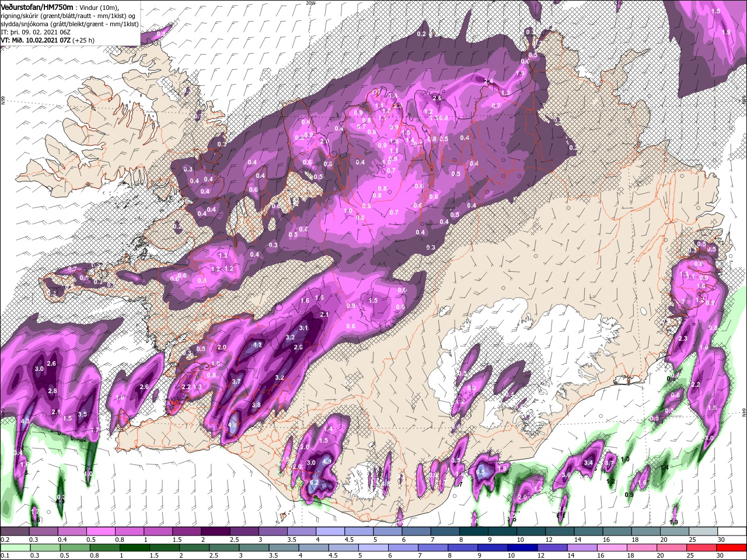The width and height of the screenshot is (747, 560).
Task: Click the darkest purple 2 snow legend swatch
Action: [215, 531]
